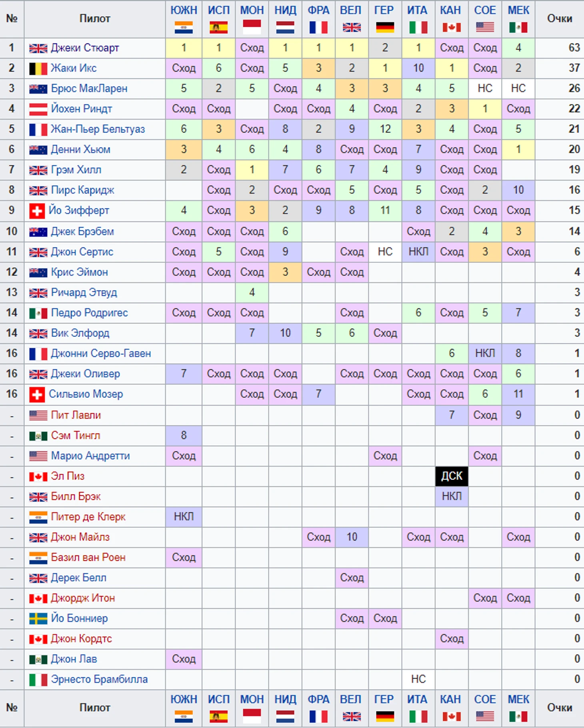The image size is (584, 728).
Task: Click the US flag next to Пит Лавли
Action: click(38, 415)
